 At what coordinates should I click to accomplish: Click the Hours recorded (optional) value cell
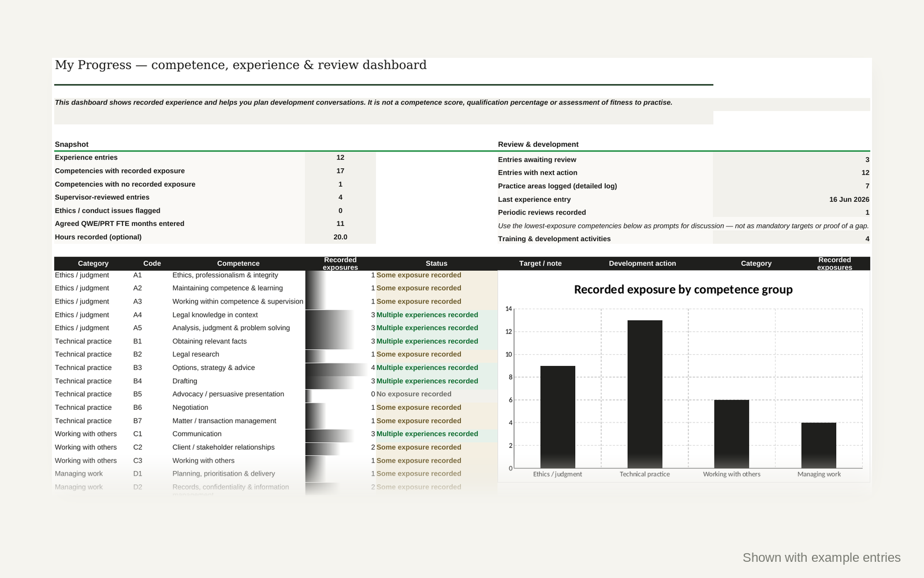tap(340, 237)
